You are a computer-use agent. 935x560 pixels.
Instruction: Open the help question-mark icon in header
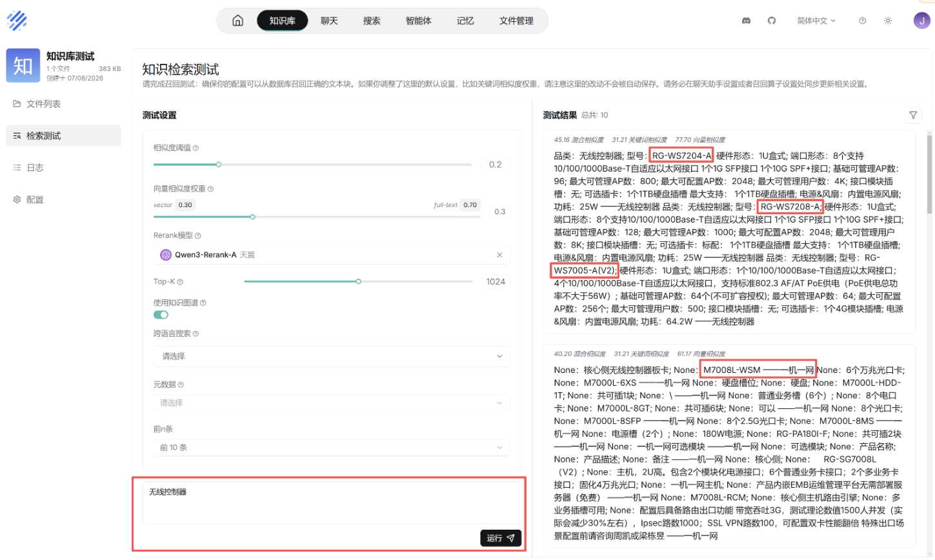tap(862, 21)
